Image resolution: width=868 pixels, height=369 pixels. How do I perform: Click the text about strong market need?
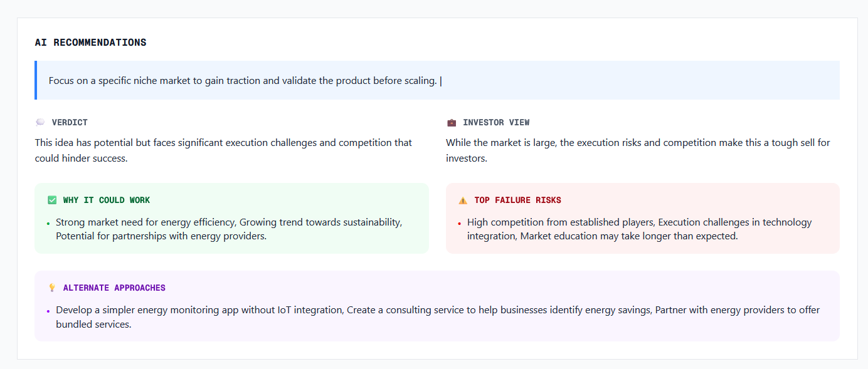(229, 229)
